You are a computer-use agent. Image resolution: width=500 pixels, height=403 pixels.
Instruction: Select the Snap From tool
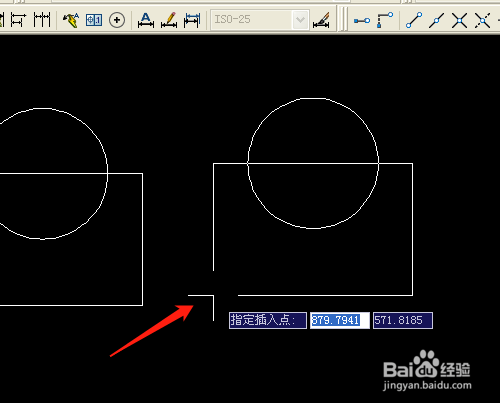click(385, 20)
